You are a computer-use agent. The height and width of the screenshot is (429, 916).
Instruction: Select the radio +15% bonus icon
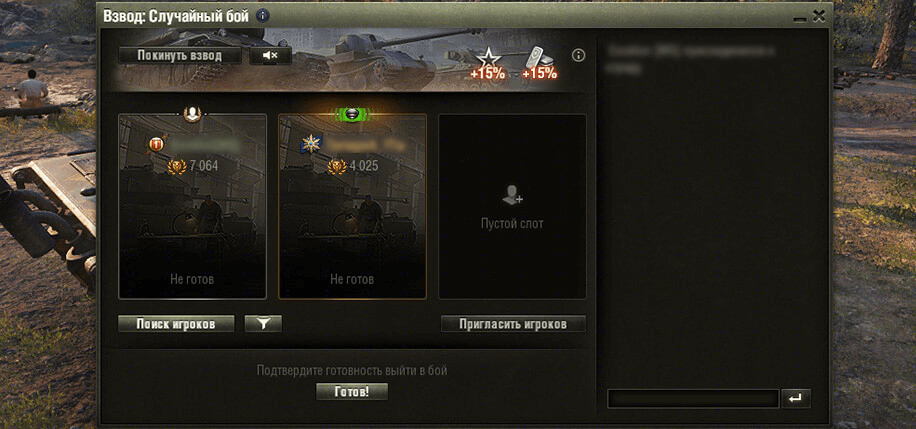539,63
